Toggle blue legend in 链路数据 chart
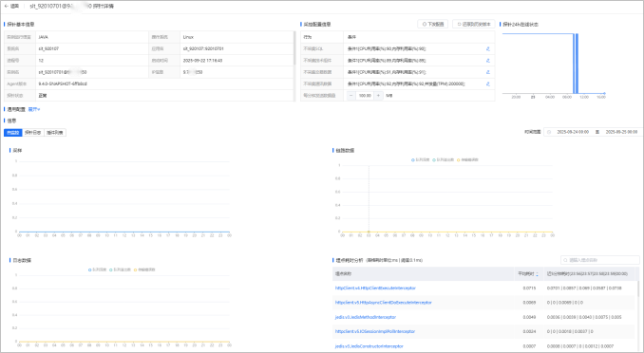The width and height of the screenshot is (644, 353). tap(421, 159)
